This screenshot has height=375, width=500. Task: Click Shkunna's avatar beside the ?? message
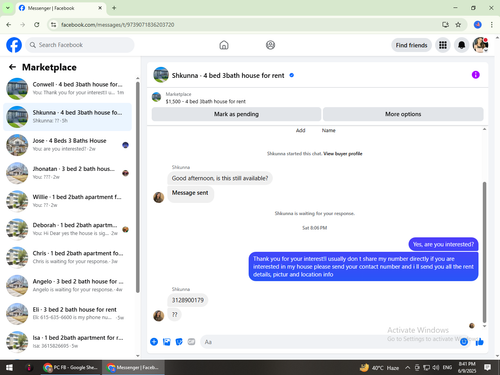pos(159,315)
